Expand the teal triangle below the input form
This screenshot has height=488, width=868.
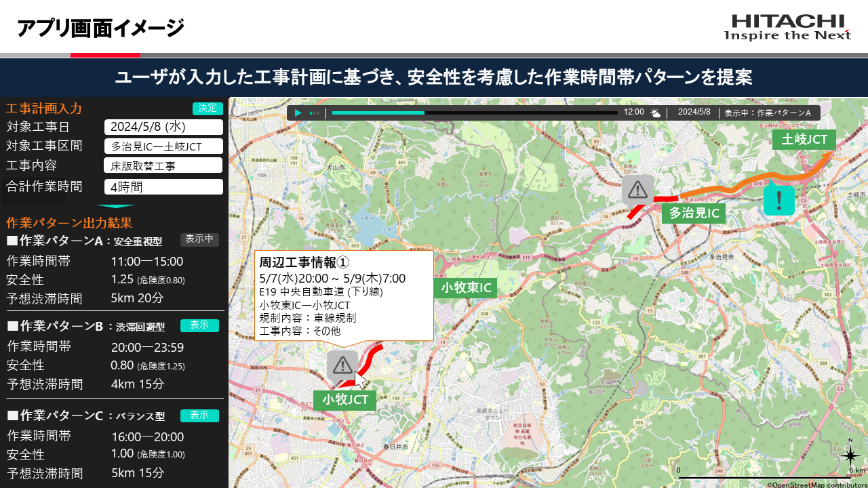click(x=115, y=206)
